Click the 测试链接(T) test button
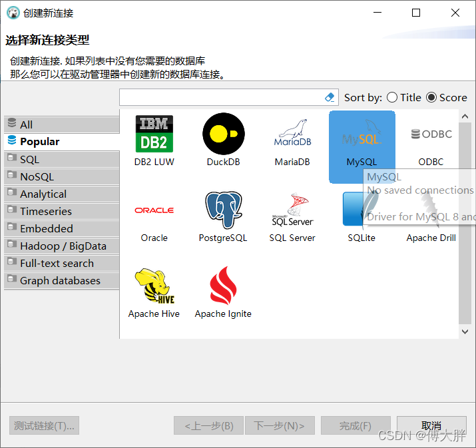This screenshot has height=448, width=476. click(44, 425)
